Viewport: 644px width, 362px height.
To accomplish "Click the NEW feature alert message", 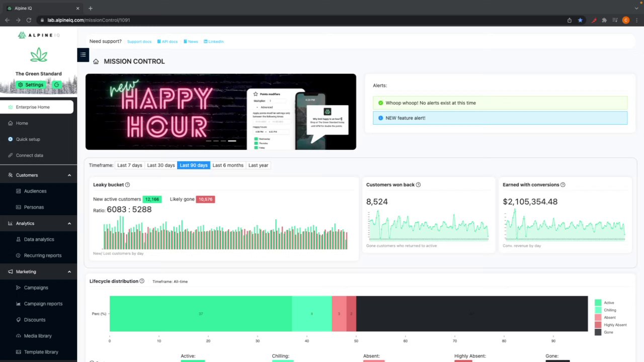I will (x=500, y=118).
